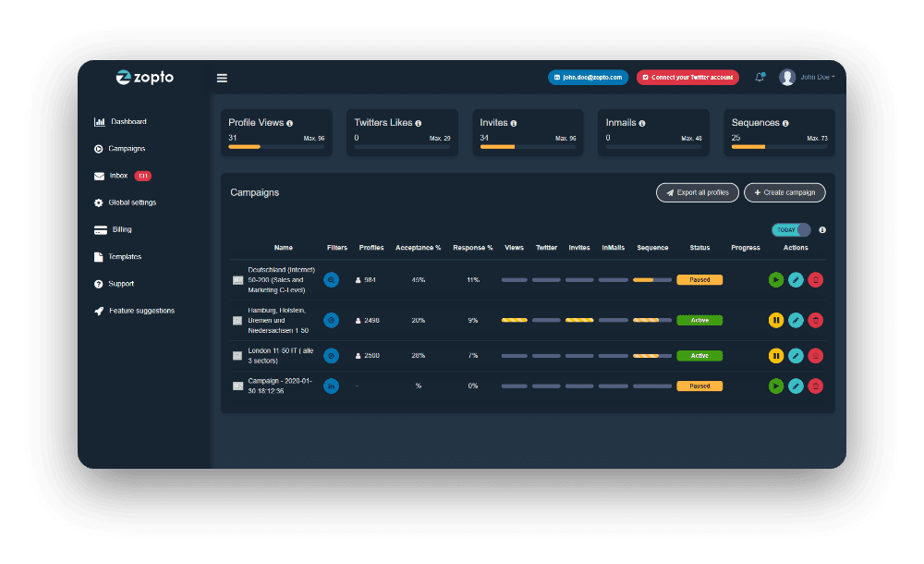This screenshot has height=564, width=924.
Task: Click the Active status of London campaign
Action: pyautogui.click(x=699, y=356)
